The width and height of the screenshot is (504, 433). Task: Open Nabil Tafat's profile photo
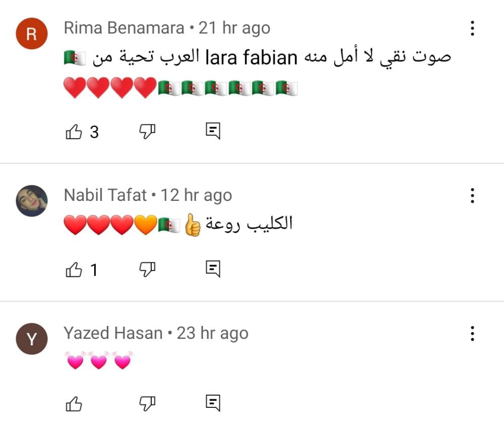coord(32,200)
